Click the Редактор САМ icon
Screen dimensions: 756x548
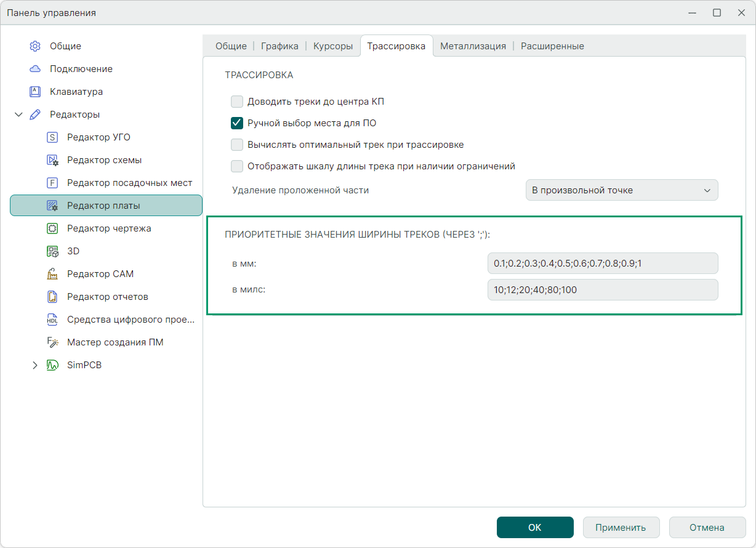point(52,274)
